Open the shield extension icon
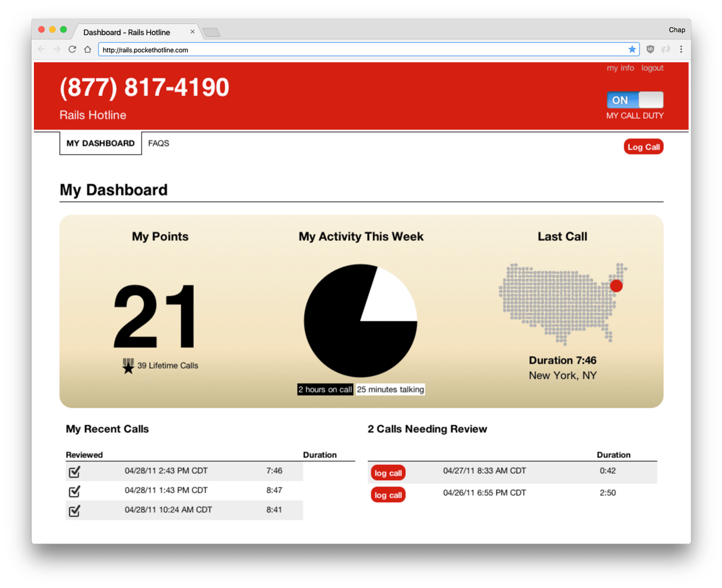The height and width of the screenshot is (588, 722). pos(650,49)
